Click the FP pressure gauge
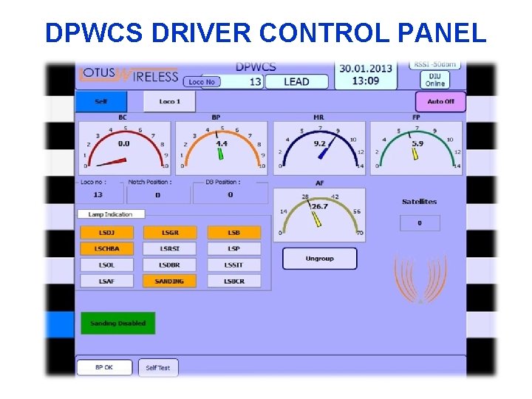The height and width of the screenshot is (399, 532). pyautogui.click(x=416, y=148)
